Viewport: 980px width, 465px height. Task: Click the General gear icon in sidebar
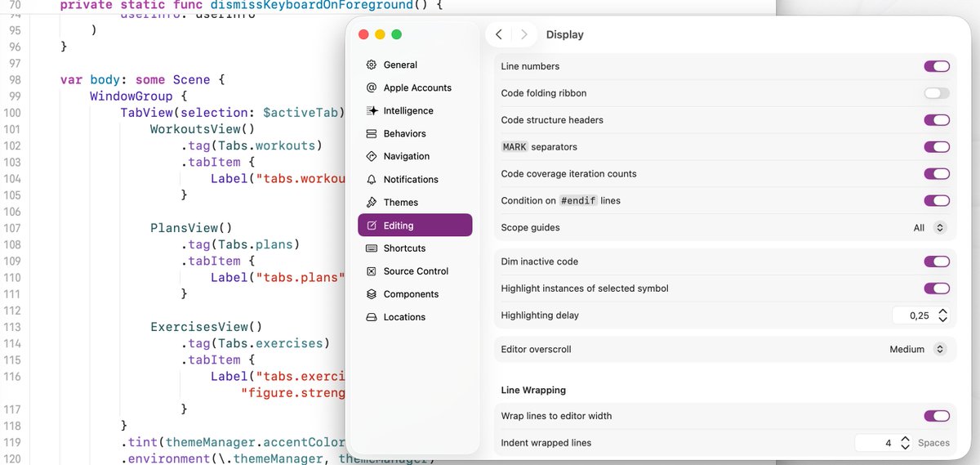[x=372, y=65]
